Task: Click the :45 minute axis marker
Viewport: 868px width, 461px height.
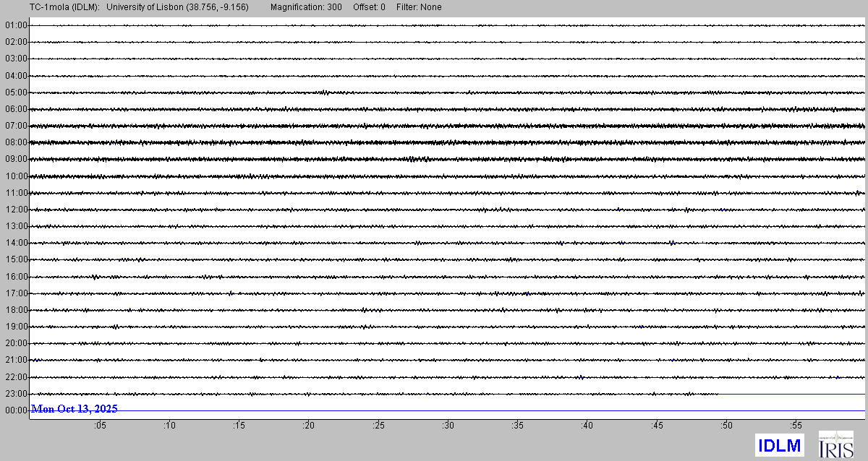Action: coord(657,426)
